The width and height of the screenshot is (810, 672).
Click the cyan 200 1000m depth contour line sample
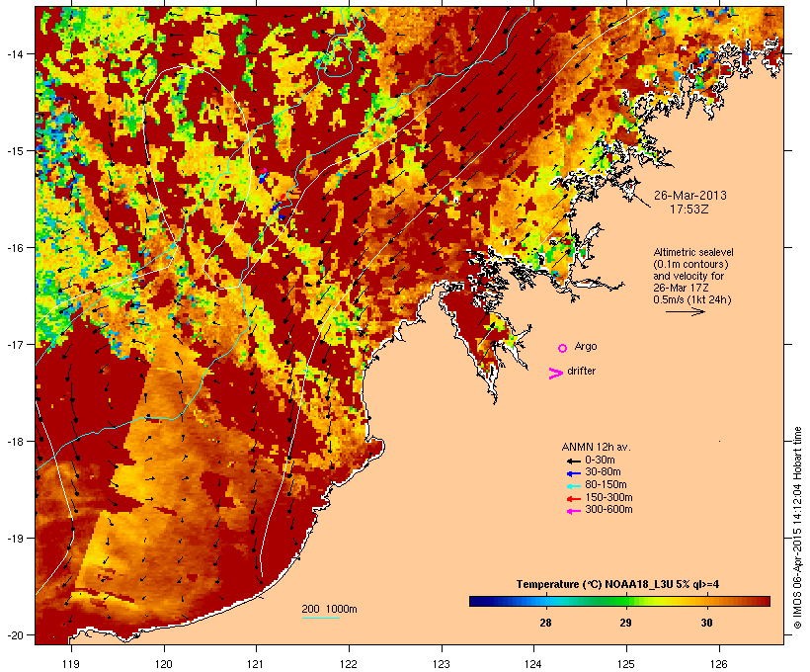pyautogui.click(x=321, y=619)
